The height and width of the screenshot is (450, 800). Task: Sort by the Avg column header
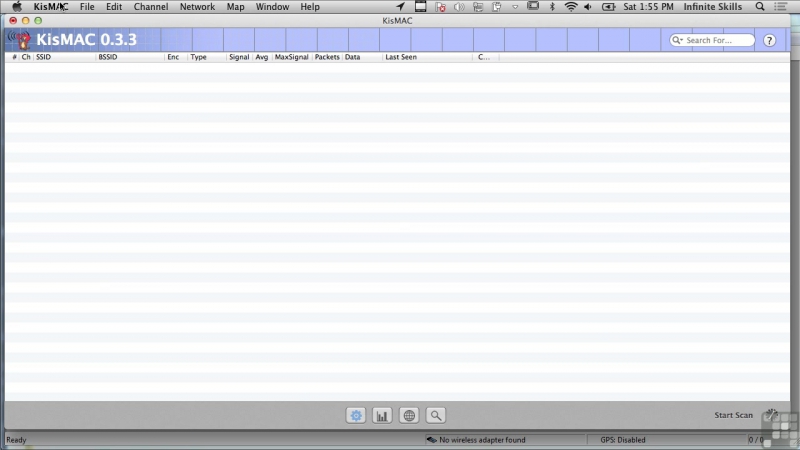(262, 57)
